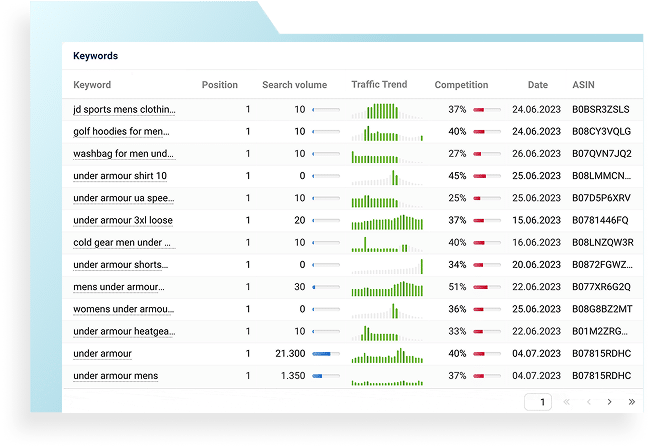Click the search volume bar for 21.300
The image size is (650, 448).
(326, 353)
